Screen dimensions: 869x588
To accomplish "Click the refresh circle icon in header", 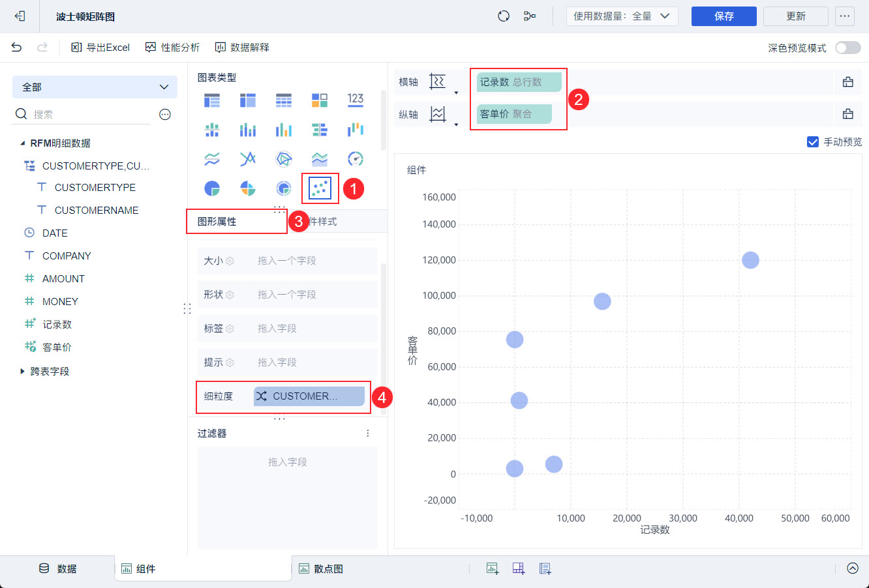I will tap(504, 16).
